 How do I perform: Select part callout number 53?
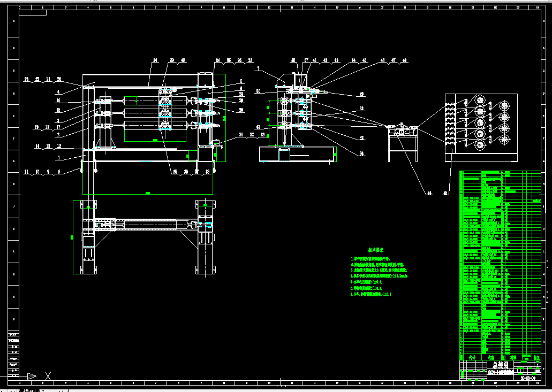(x=361, y=109)
